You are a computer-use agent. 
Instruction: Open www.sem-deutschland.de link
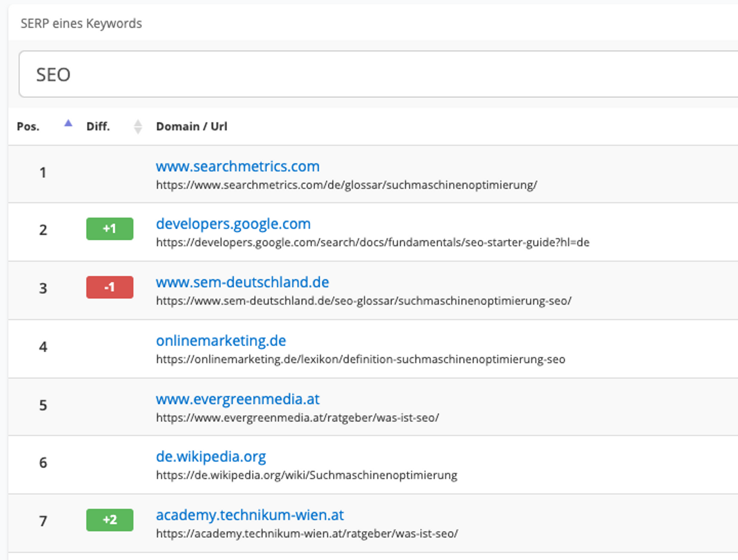pos(242,282)
